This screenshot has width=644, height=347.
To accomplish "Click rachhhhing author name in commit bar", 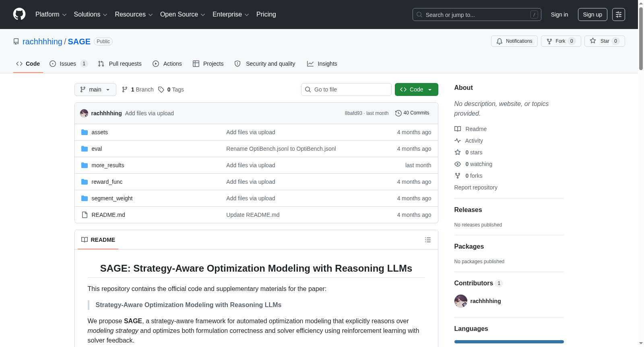I will pyautogui.click(x=106, y=113).
